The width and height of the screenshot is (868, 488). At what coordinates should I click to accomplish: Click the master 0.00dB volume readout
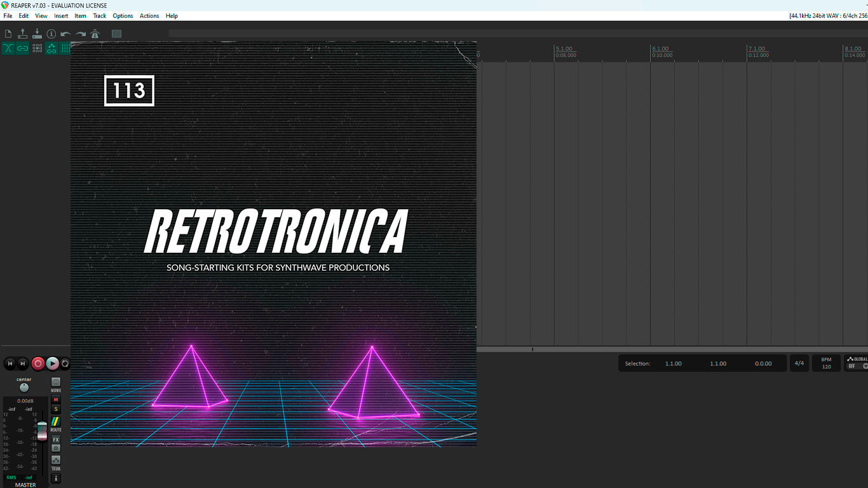(x=25, y=401)
